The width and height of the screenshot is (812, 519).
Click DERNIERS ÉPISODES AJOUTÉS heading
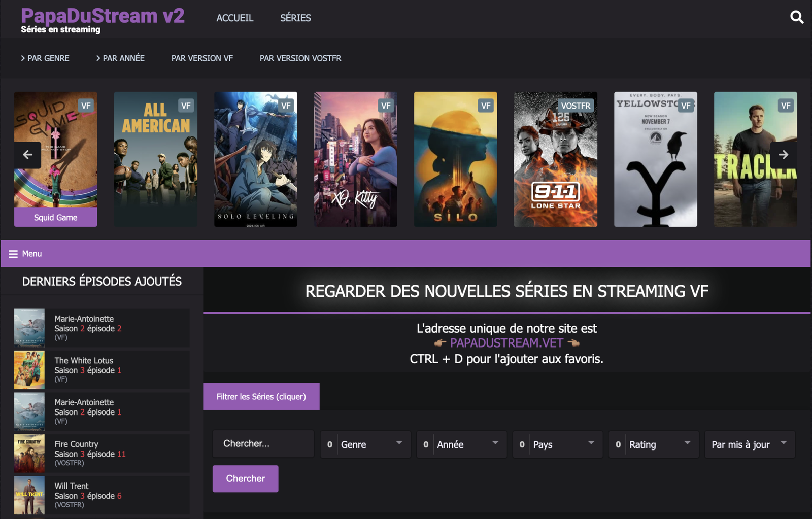101,281
